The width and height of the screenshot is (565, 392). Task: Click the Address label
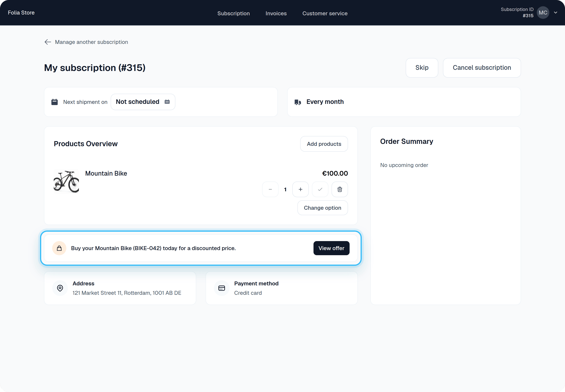pos(83,283)
